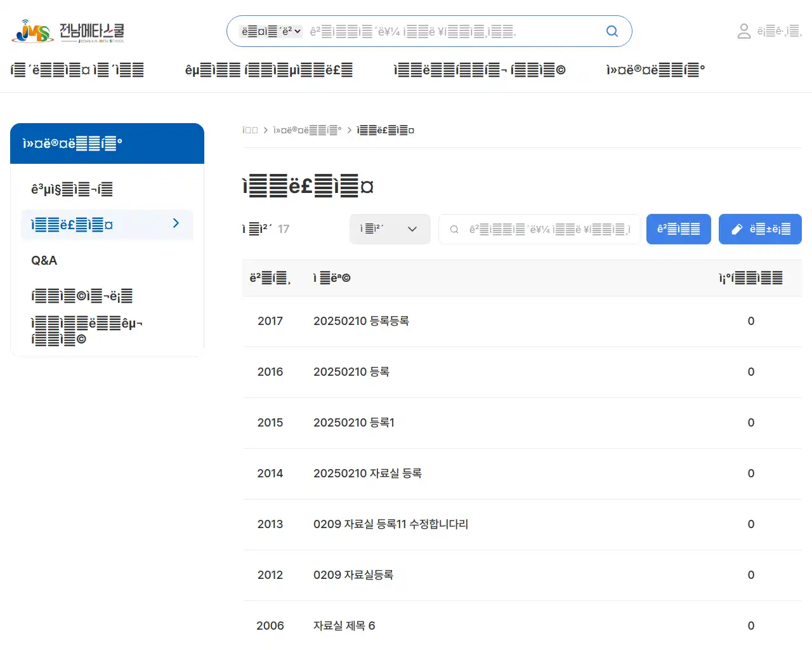
Task: Click the middle breadcrumb link
Action: tap(307, 130)
